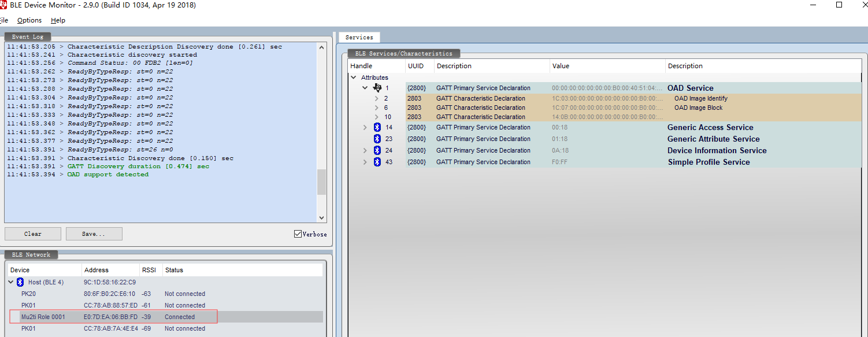868x337 pixels.
Task: Toggle the Verbose checkbox
Action: click(298, 234)
